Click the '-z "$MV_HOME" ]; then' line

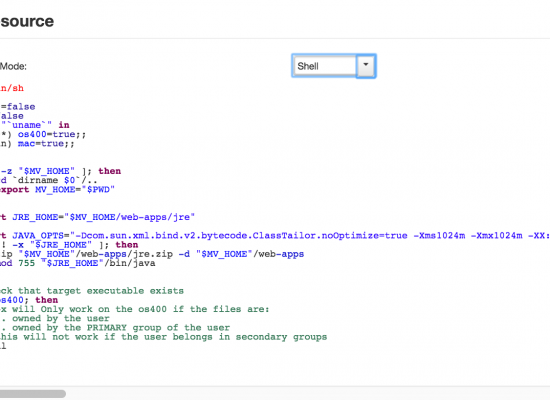(x=60, y=171)
